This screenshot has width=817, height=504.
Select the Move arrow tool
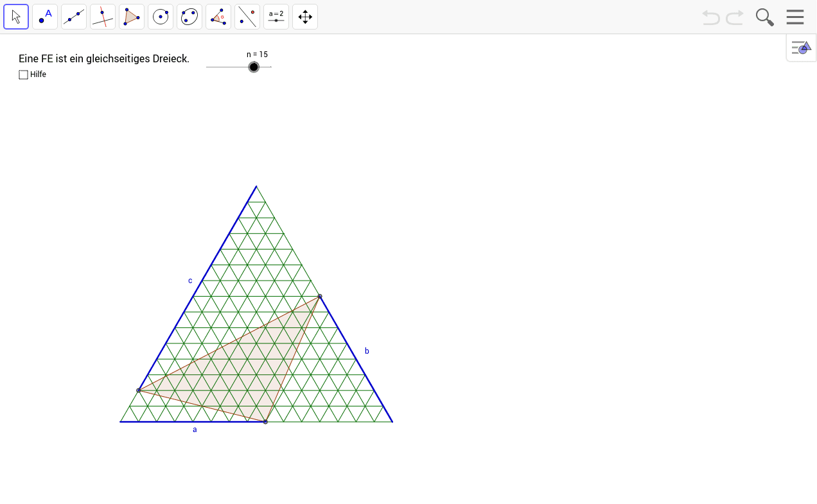[x=16, y=17]
